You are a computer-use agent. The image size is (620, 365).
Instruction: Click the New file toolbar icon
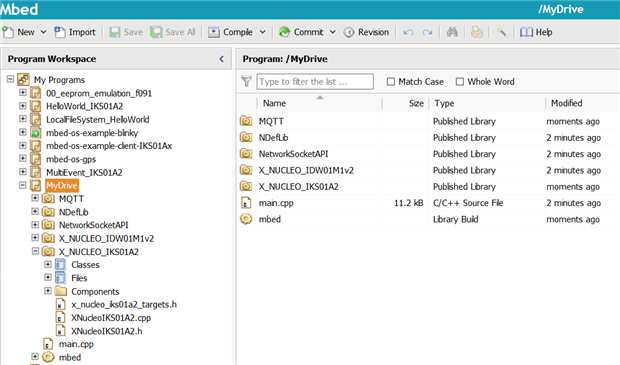pos(8,32)
